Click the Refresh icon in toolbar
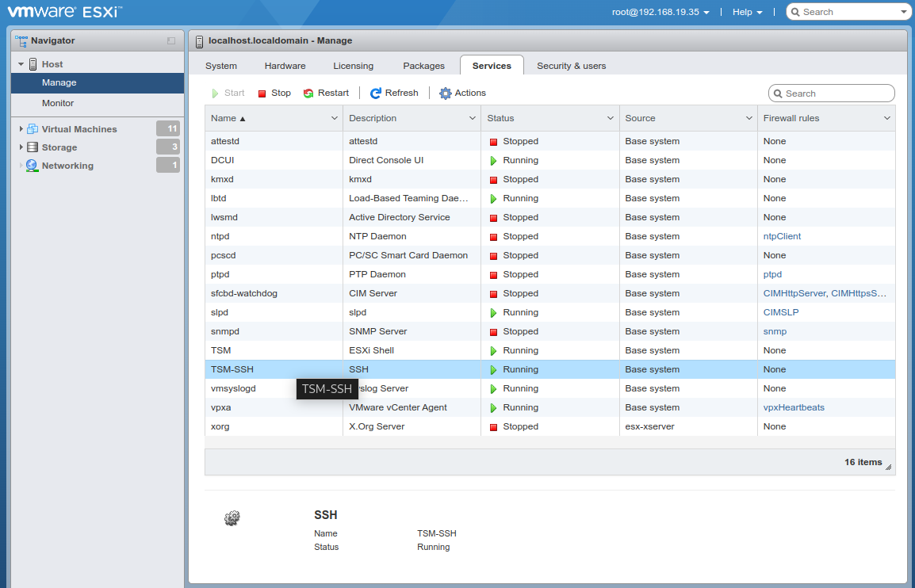Image resolution: width=915 pixels, height=588 pixels. pos(376,94)
